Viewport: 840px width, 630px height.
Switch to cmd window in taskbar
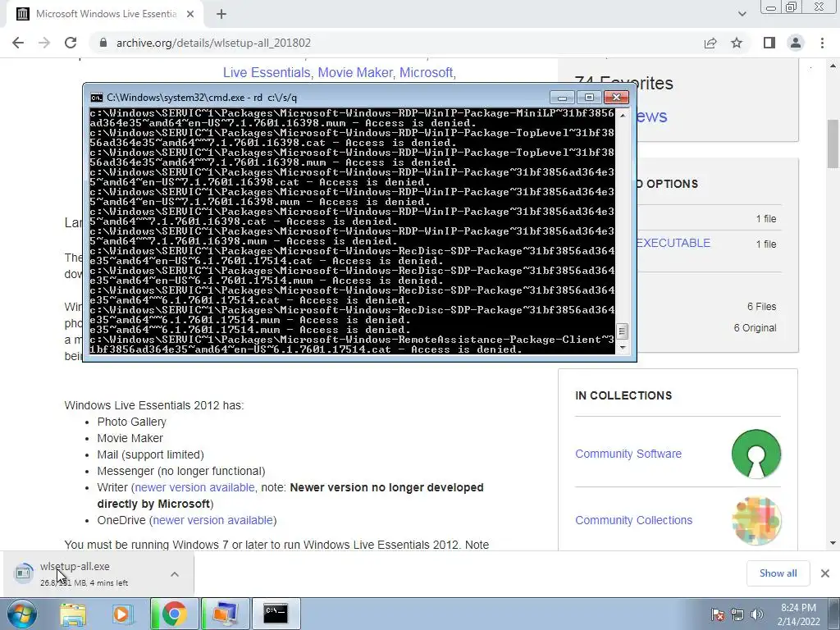coord(276,614)
